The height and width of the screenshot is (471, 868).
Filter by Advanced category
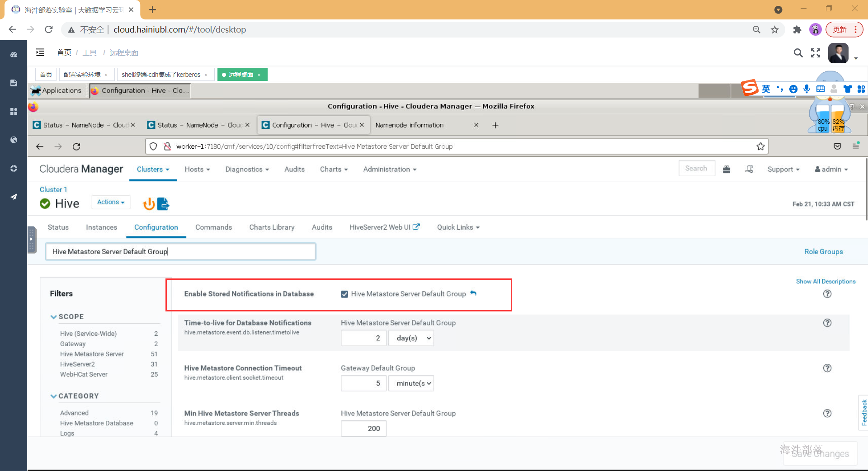(74, 413)
